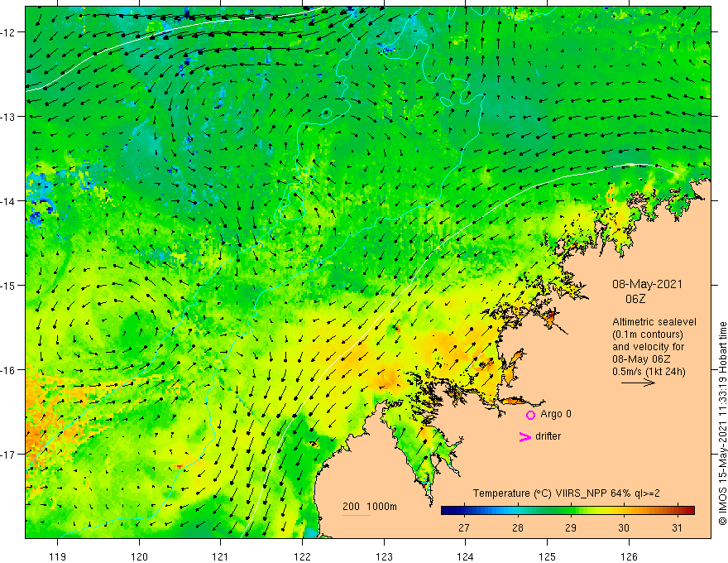Click the -16 latitude axis label
The width and height of the screenshot is (728, 563).
(x=7, y=370)
